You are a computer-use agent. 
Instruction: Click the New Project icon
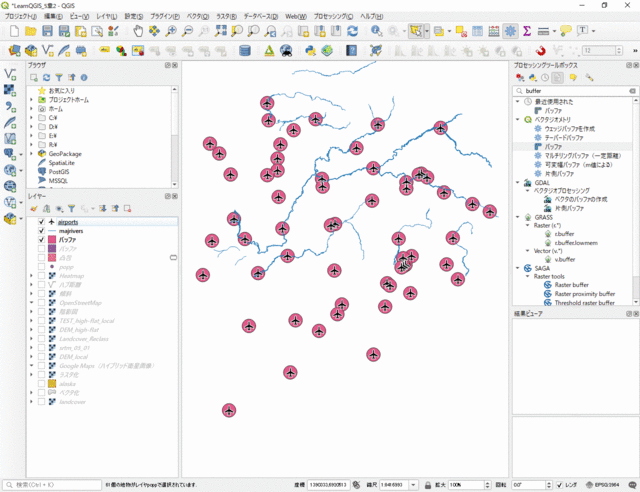(x=14, y=31)
